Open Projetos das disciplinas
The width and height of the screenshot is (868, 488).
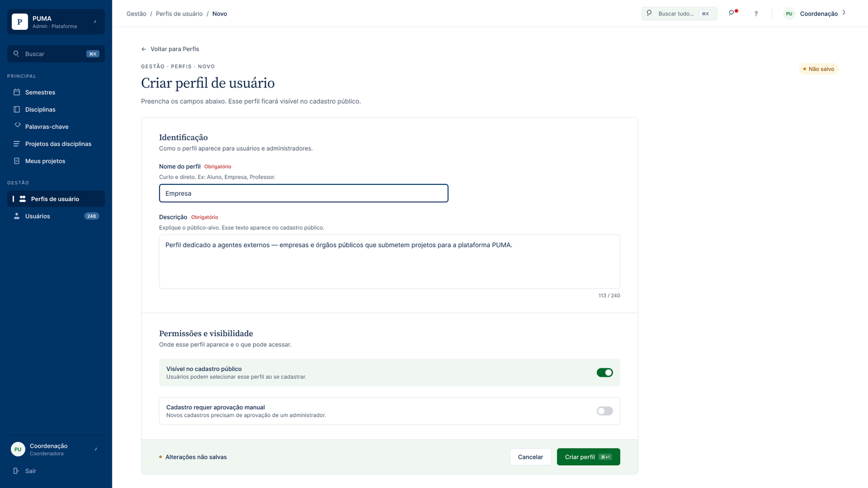(56, 144)
